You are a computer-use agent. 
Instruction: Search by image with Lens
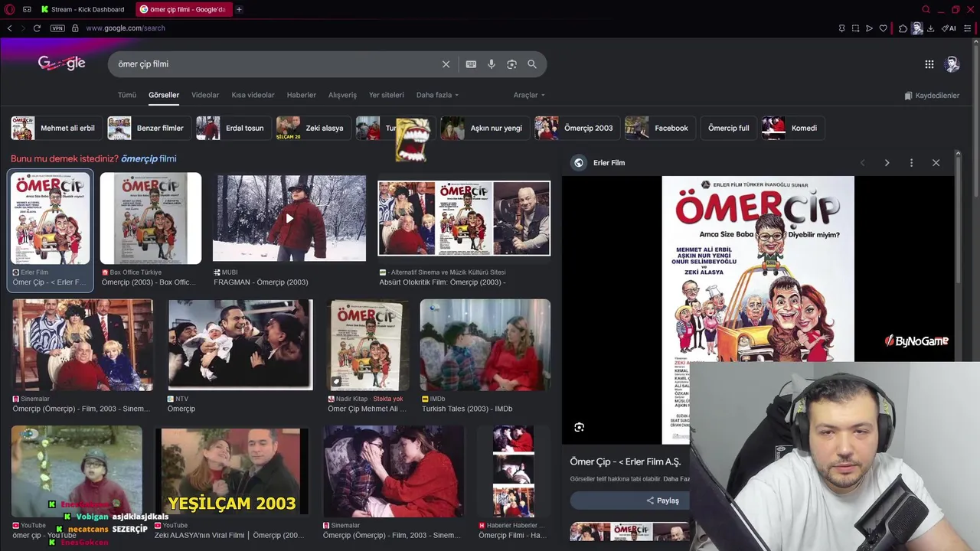tap(511, 64)
